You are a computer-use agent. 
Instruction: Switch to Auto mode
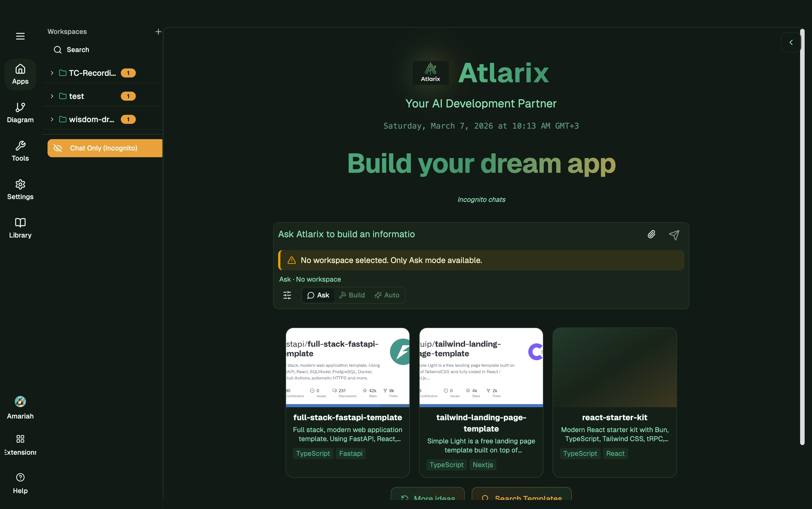387,295
